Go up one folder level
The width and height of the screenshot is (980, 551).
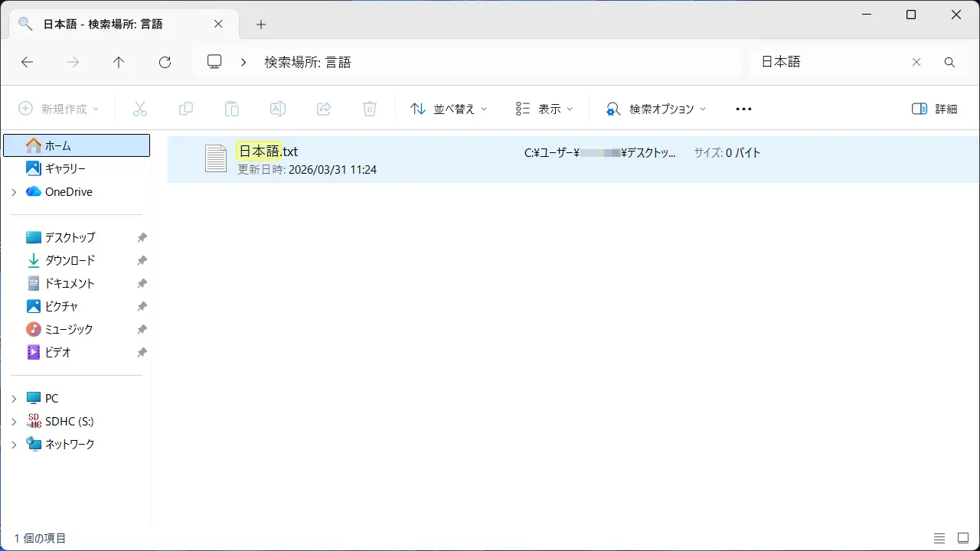coord(119,63)
